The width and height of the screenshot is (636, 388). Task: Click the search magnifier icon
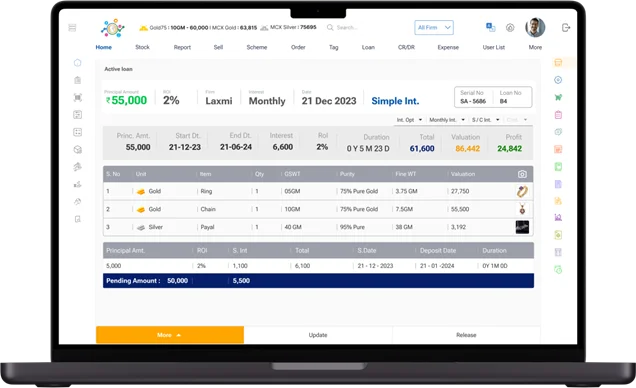(330, 28)
